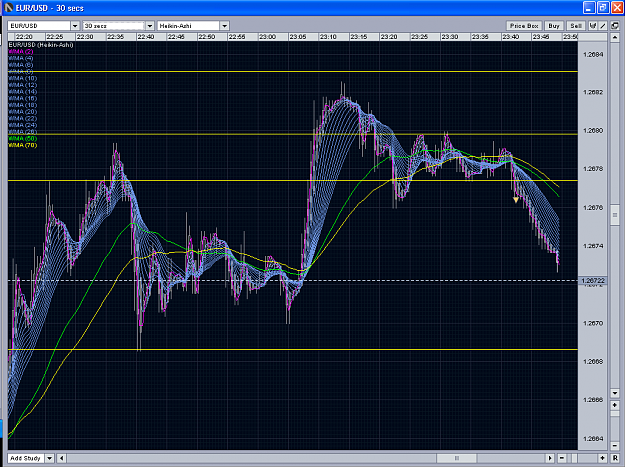625x467 pixels.
Task: Click the 23:05 time axis label
Action: tap(297, 37)
